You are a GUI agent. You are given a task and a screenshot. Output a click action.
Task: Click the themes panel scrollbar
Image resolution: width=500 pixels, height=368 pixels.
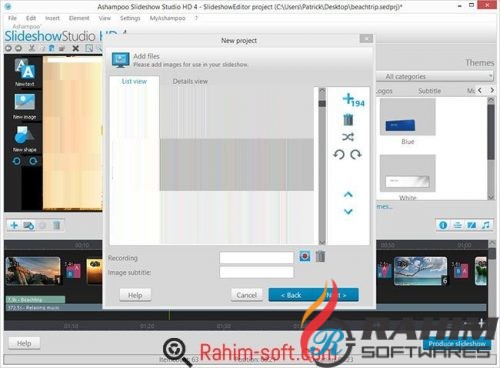[x=491, y=132]
